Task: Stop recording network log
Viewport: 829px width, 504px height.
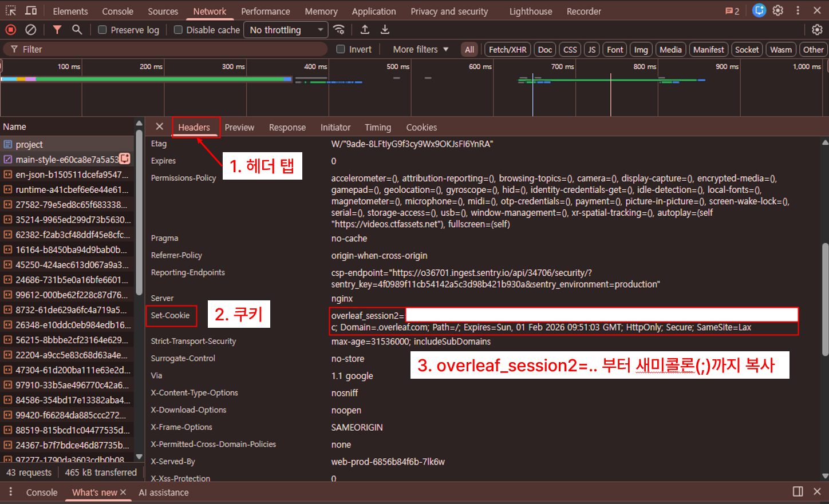Action: [11, 30]
